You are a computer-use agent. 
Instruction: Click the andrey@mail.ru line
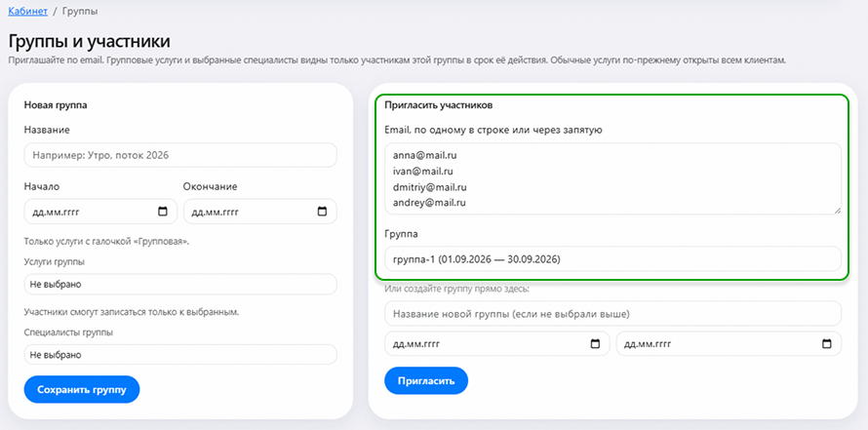click(429, 203)
